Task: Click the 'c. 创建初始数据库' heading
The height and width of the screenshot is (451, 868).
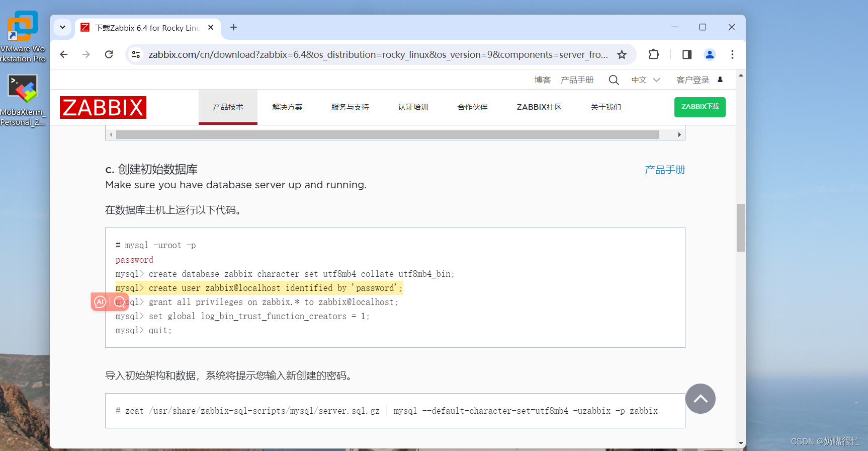Action: (151, 169)
